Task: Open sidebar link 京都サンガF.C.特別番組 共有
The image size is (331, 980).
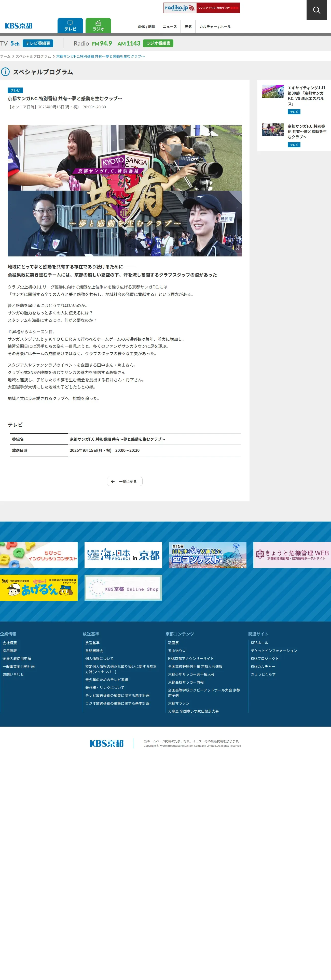Action: [307, 132]
